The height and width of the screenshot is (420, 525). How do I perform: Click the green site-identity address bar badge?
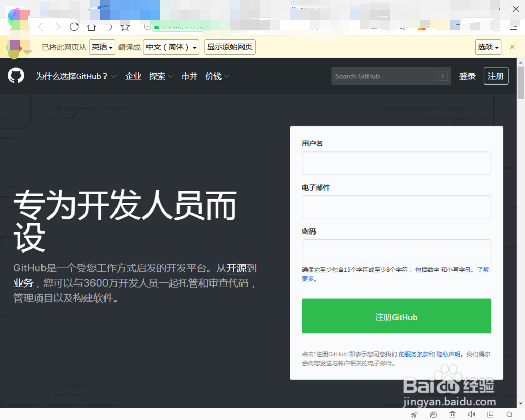[x=179, y=27]
